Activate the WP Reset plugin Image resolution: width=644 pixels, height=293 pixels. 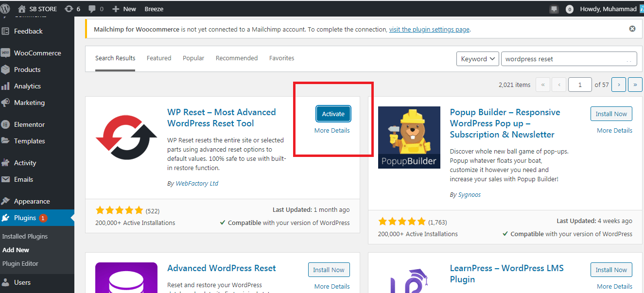click(333, 114)
